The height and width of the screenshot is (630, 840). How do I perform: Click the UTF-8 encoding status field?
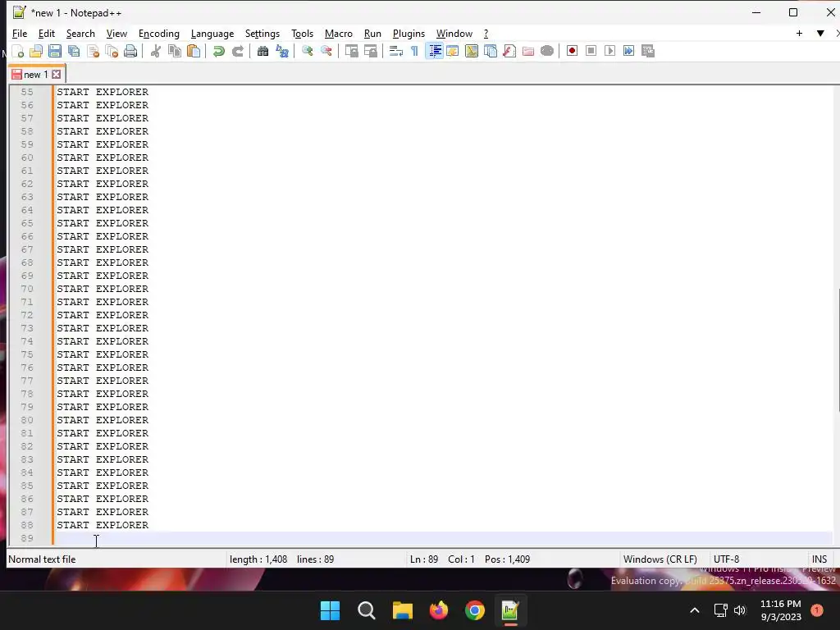click(x=726, y=559)
